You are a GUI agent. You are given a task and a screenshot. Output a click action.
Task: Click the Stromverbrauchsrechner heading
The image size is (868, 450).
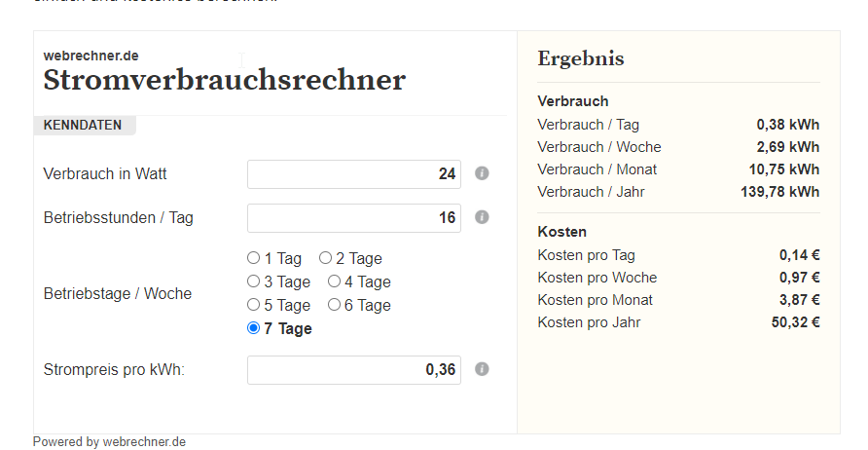coord(224,80)
